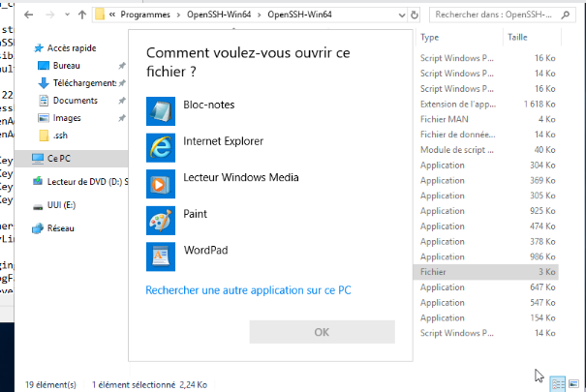The height and width of the screenshot is (392, 586).
Task: Refresh the current folder
Action: (415, 15)
